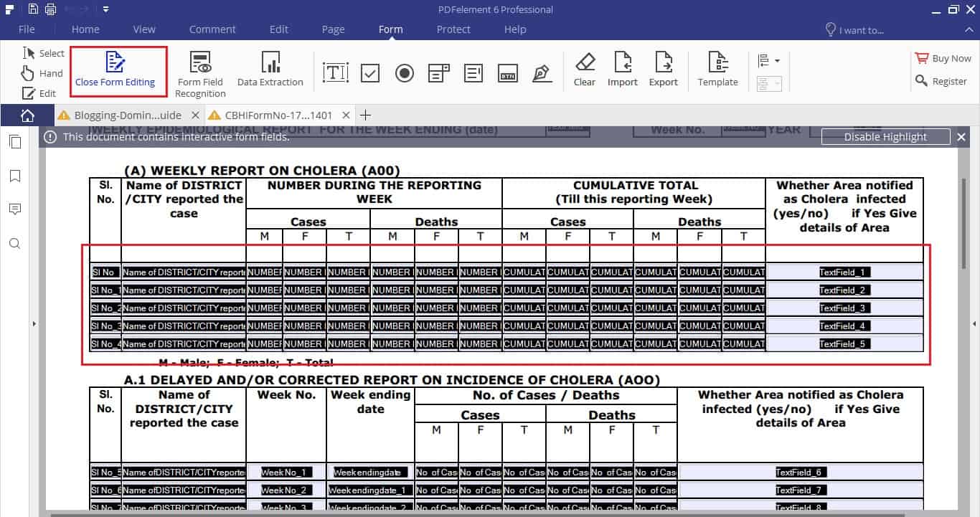The image size is (980, 517).
Task: Activate the Select tool
Action: point(44,53)
